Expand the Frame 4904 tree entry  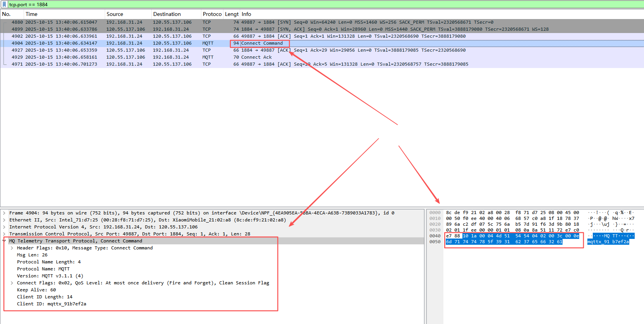pos(4,213)
